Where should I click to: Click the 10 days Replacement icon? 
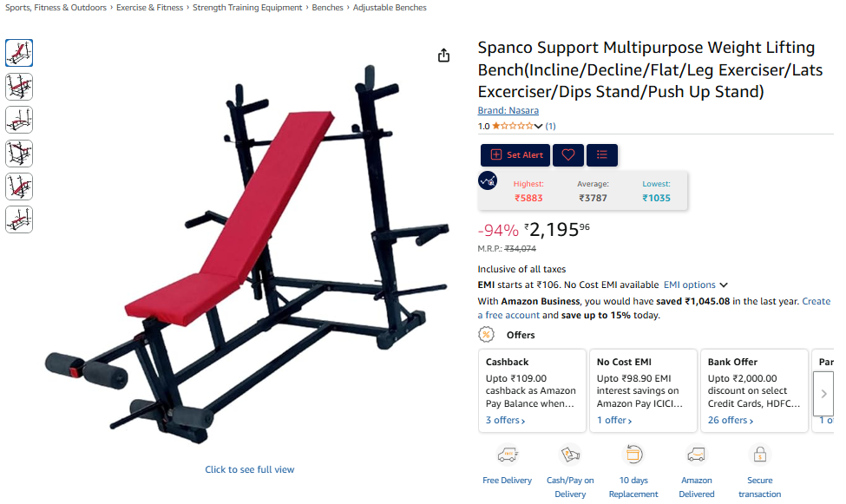(x=633, y=455)
